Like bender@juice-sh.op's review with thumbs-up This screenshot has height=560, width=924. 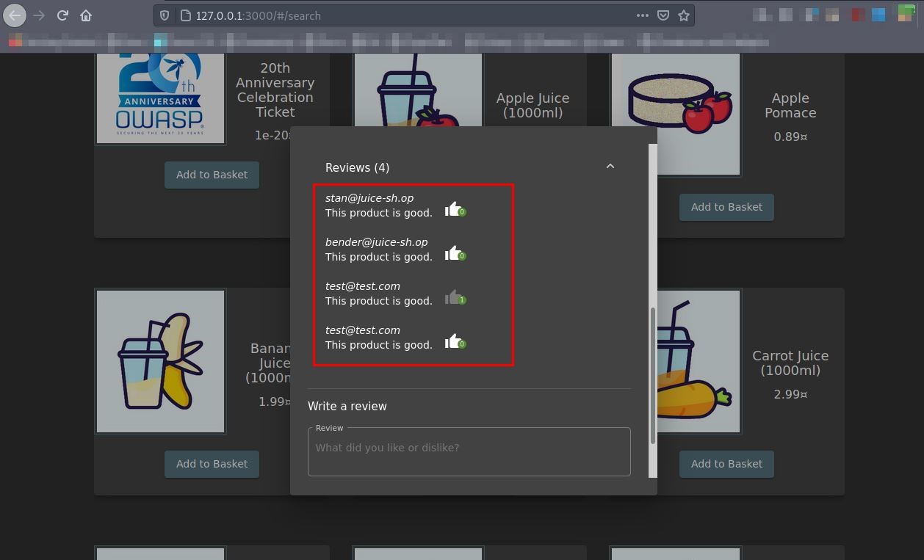[452, 253]
